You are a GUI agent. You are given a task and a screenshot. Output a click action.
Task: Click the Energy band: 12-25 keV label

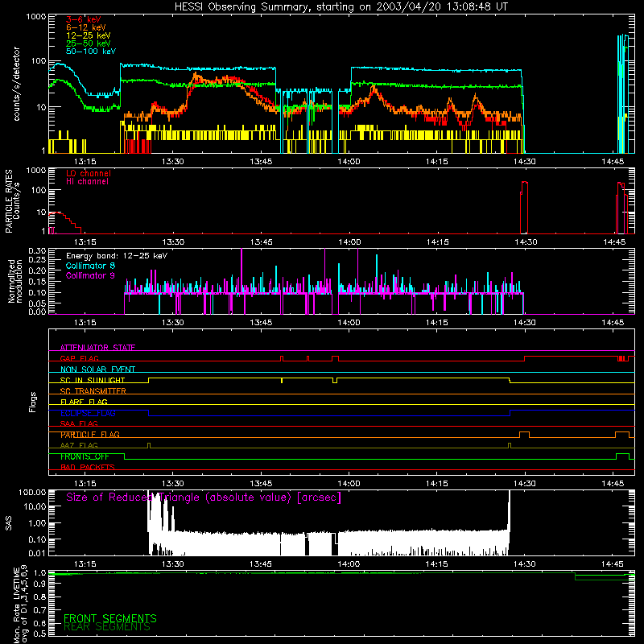pyautogui.click(x=117, y=256)
